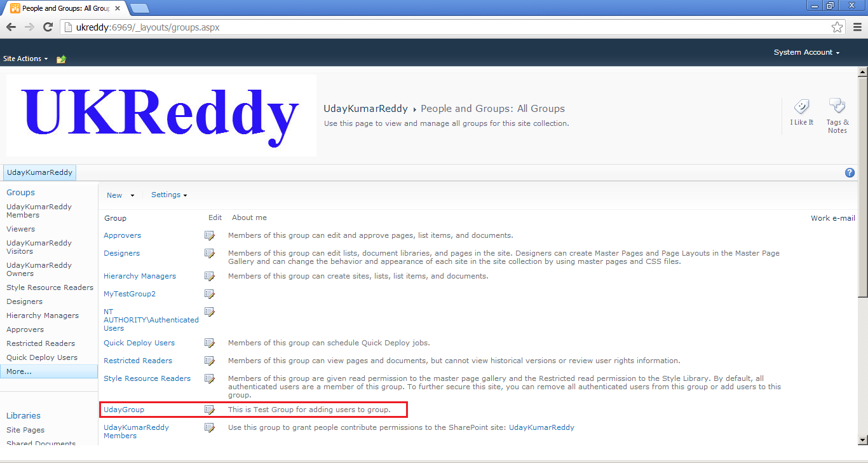Bookmark this page with the star icon

click(837, 27)
